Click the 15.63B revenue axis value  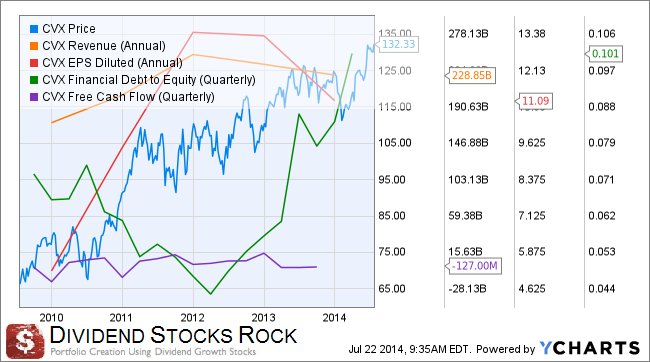(x=465, y=252)
